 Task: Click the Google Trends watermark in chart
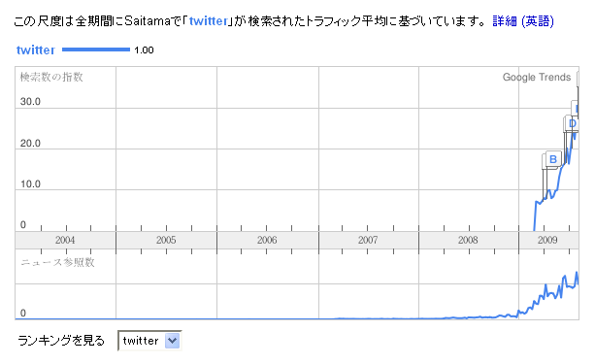[537, 78]
